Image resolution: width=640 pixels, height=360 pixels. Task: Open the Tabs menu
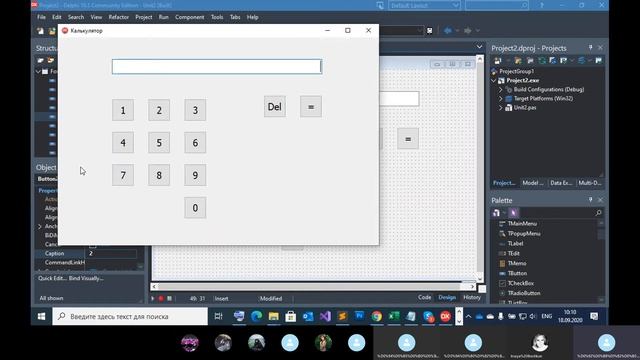(x=235, y=17)
